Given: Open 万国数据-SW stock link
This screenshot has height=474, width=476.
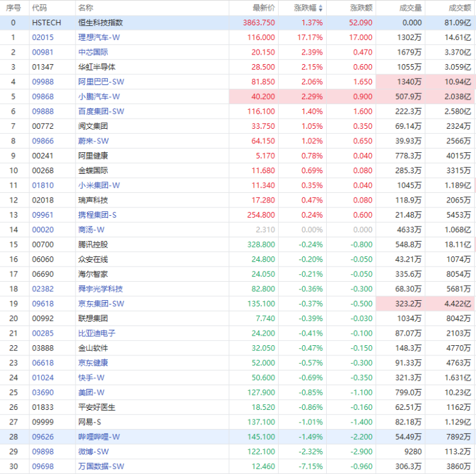Looking at the screenshot, I should (101, 466).
